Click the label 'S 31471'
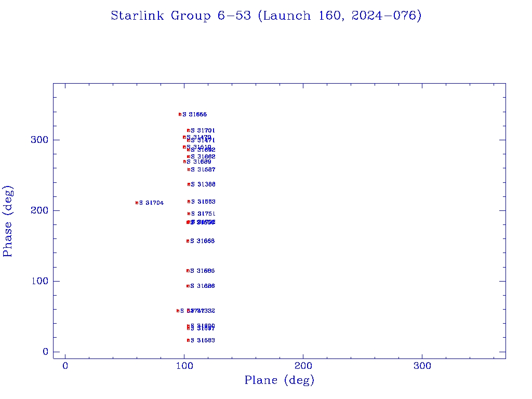Viewport: 532px width, 399px height. (203, 140)
